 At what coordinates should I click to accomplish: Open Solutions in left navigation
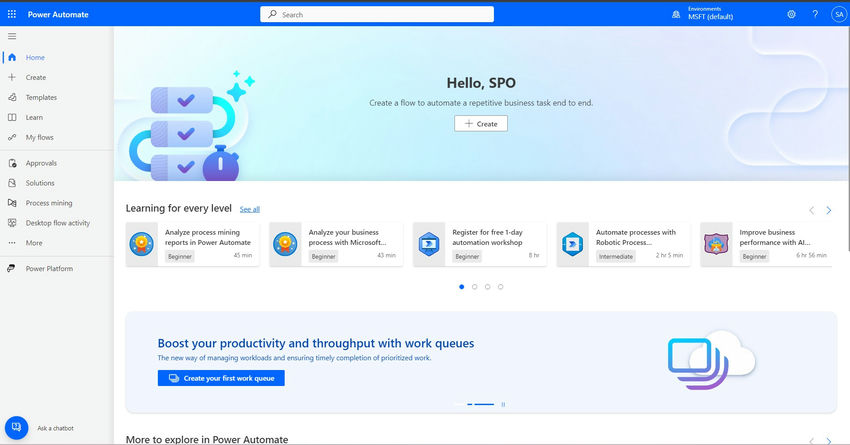pyautogui.click(x=40, y=183)
